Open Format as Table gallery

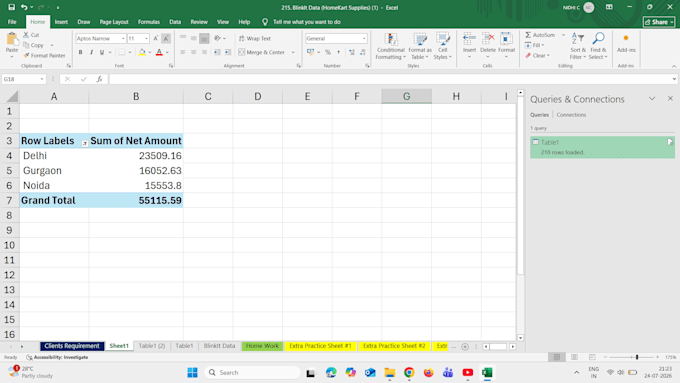click(x=420, y=46)
